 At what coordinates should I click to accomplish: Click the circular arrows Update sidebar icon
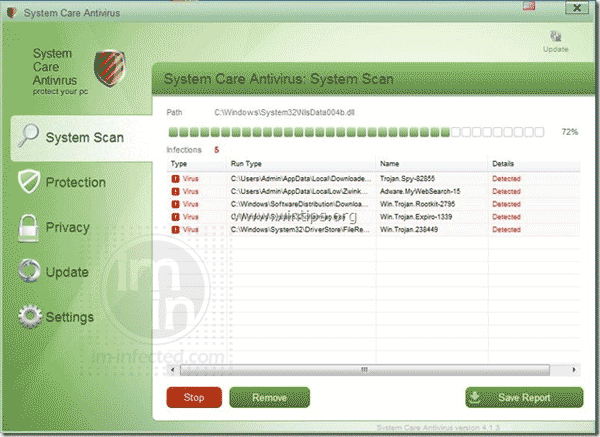point(29,271)
